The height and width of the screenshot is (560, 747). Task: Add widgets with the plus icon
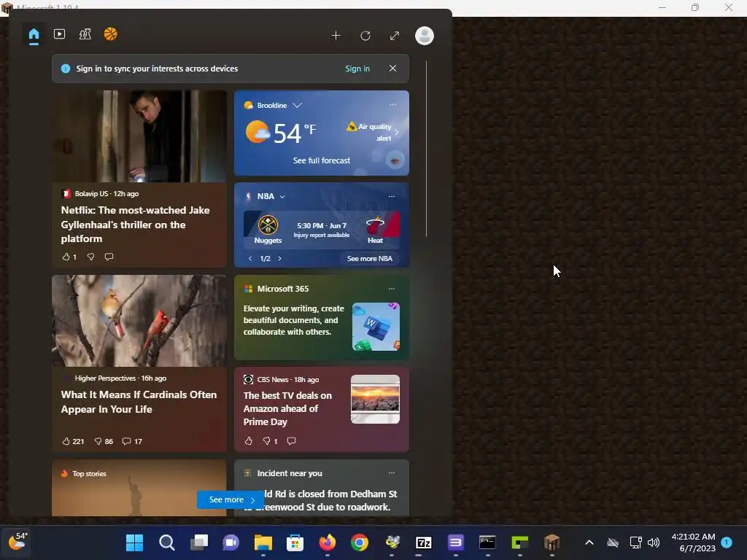click(336, 36)
